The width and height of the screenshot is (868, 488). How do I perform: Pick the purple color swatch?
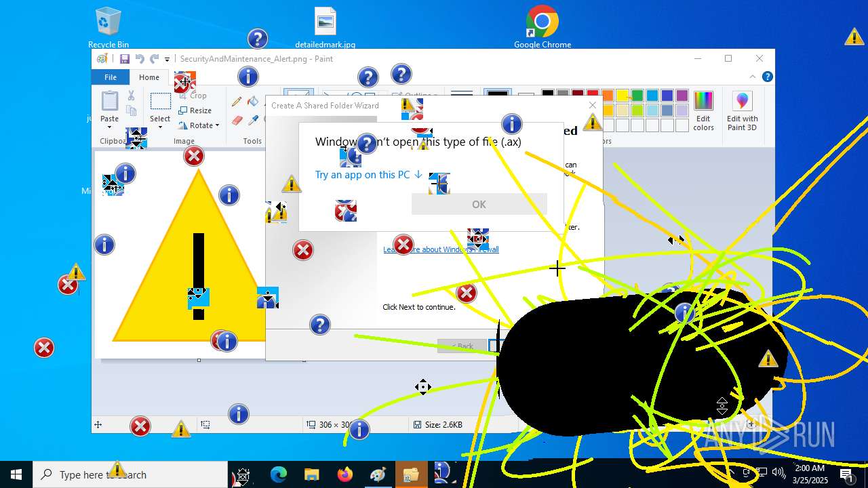point(682,95)
